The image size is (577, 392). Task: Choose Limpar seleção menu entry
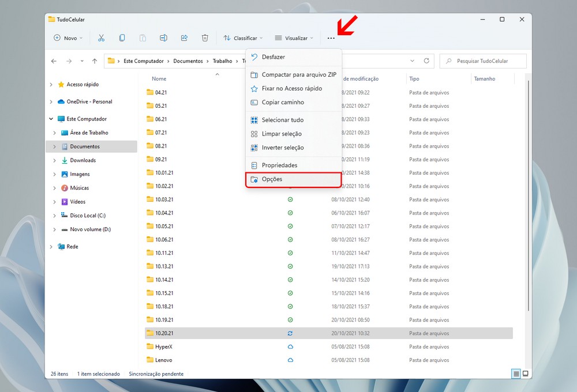click(294, 134)
